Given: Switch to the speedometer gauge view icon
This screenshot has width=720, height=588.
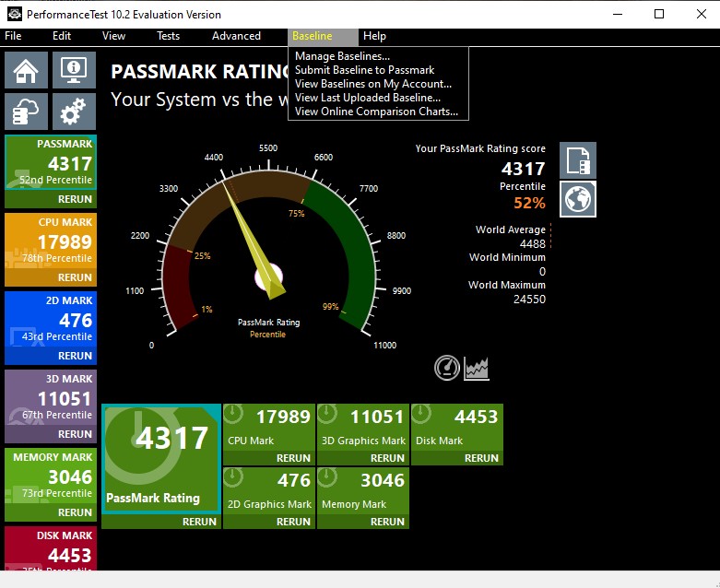Looking at the screenshot, I should point(447,368).
